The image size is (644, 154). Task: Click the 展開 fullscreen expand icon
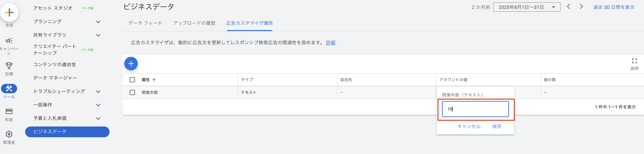coord(634,61)
